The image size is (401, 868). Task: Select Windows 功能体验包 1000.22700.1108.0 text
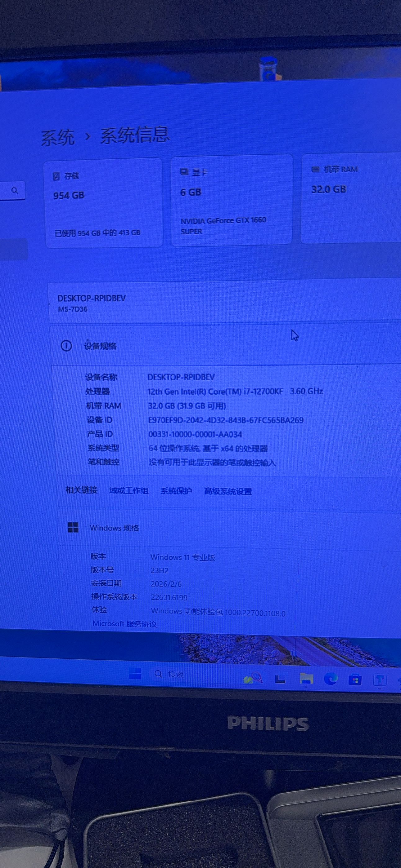click(x=218, y=612)
